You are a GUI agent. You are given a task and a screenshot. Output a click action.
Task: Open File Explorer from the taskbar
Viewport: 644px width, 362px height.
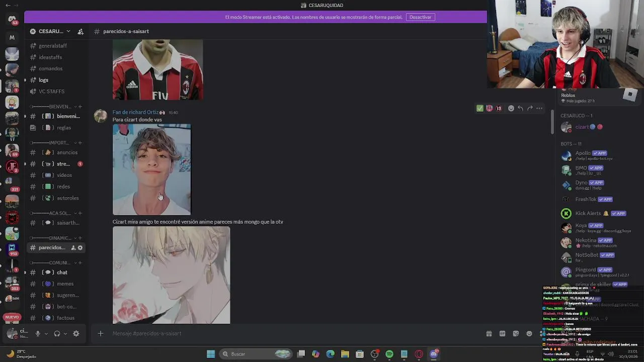pyautogui.click(x=345, y=354)
